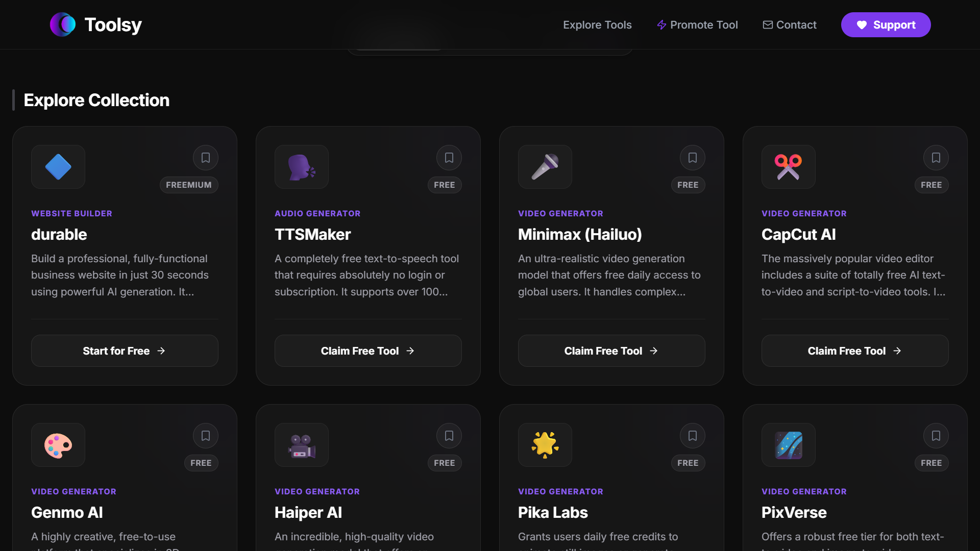Open the Contact page from the navbar
This screenshot has width=980, height=551.
coord(795,24)
